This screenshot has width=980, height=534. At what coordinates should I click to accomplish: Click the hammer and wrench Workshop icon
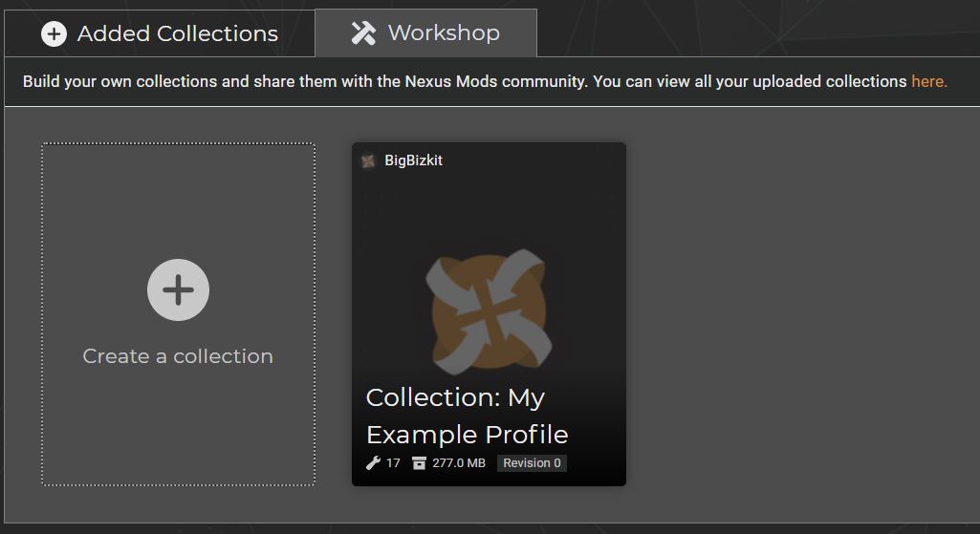coord(363,33)
